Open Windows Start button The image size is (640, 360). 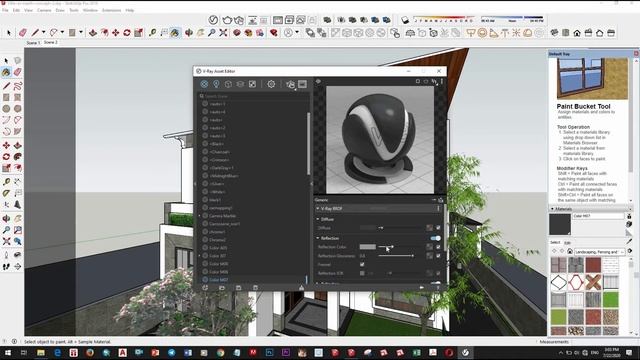[7, 352]
